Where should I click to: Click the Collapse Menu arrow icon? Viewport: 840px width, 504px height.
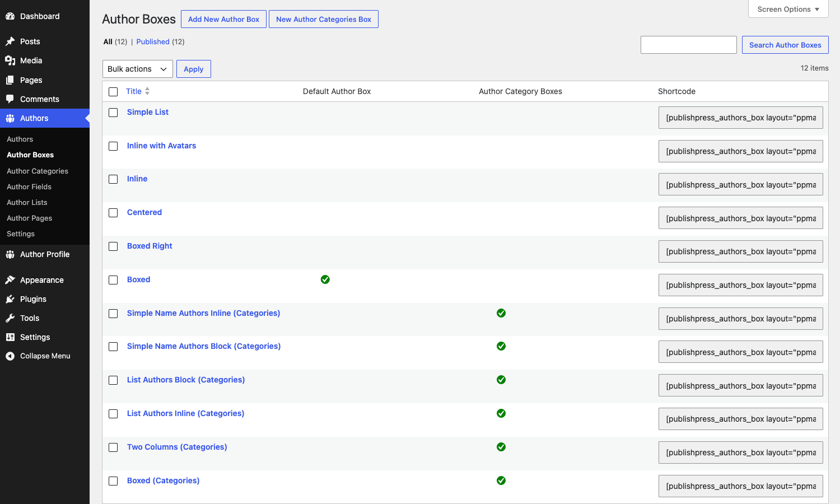pos(10,356)
